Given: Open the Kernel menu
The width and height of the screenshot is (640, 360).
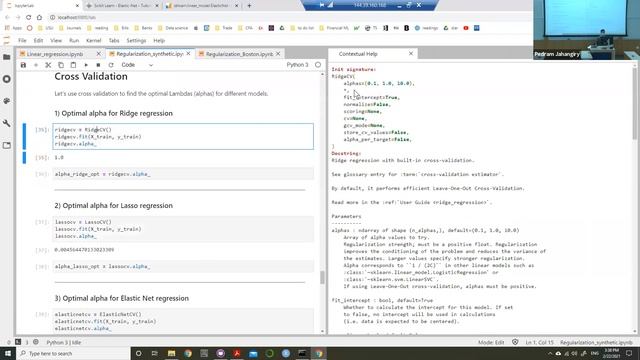Looking at the screenshot, I should (x=93, y=40).
